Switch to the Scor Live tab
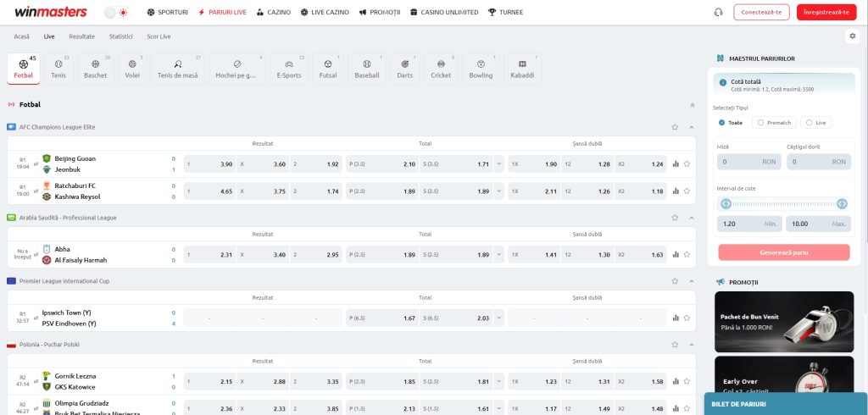The width and height of the screenshot is (868, 415). [159, 36]
